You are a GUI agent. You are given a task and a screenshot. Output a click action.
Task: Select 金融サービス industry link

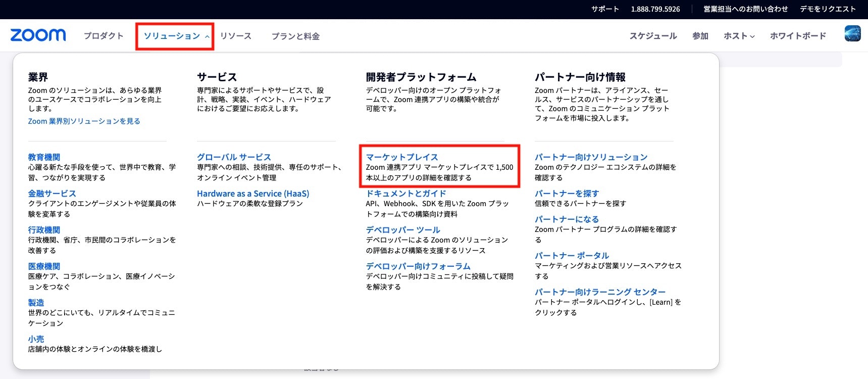pos(52,194)
